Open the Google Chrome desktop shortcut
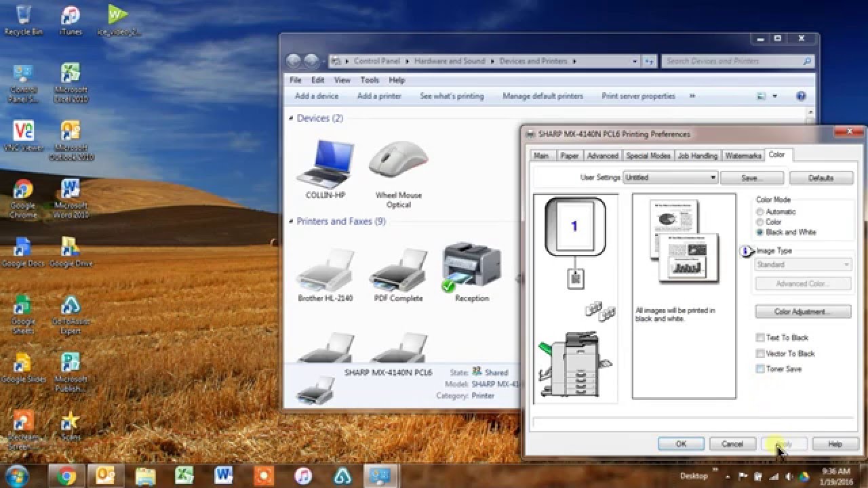 pos(23,199)
